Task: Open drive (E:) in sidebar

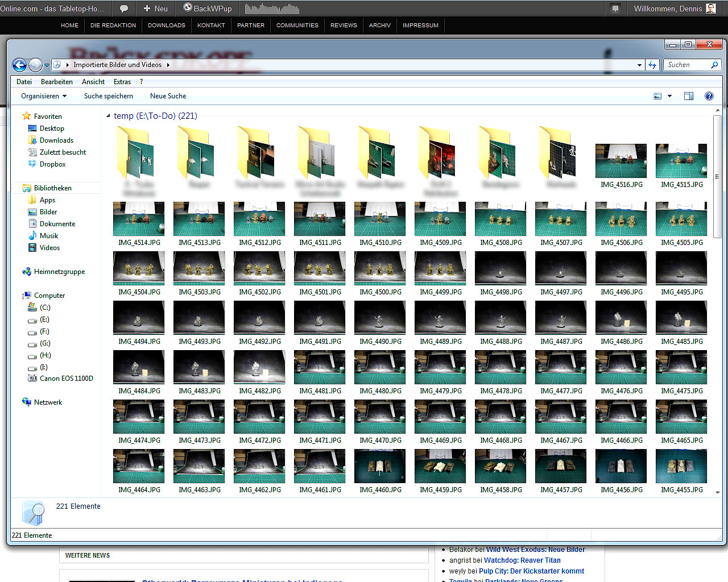Action: (44, 319)
